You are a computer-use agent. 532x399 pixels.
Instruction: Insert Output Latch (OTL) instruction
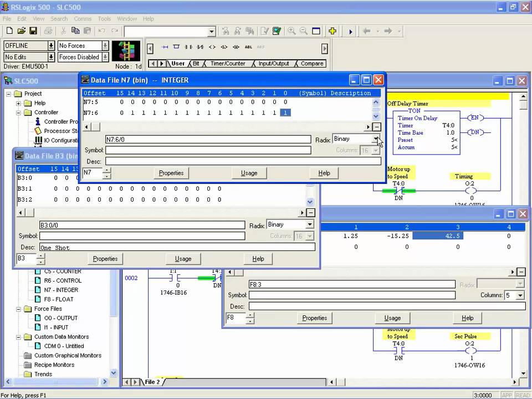pyautogui.click(x=224, y=47)
